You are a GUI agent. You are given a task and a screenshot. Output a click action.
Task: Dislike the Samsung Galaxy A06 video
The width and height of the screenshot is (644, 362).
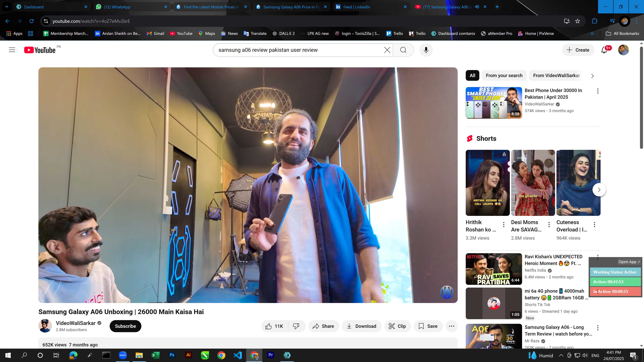tap(296, 326)
